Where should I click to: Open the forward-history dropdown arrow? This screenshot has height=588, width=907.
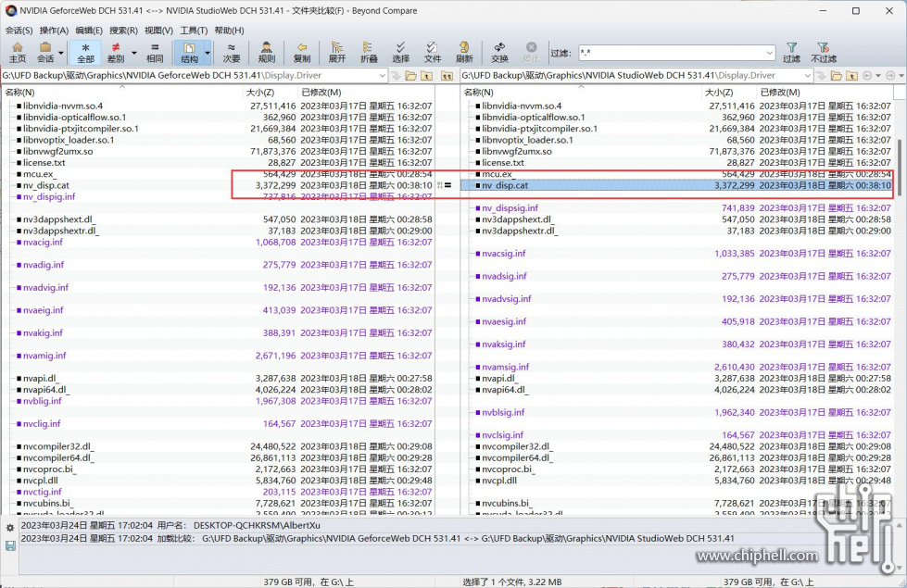tap(901, 76)
